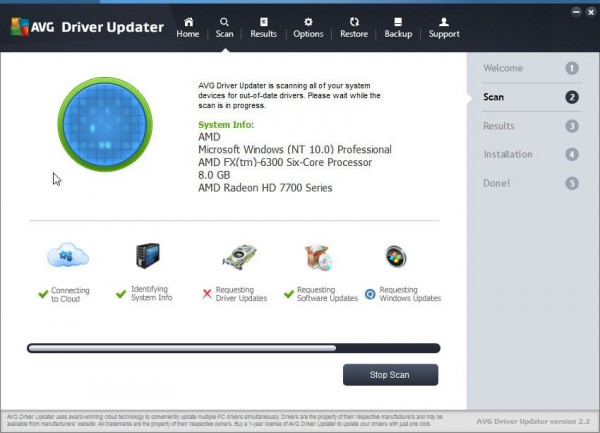This screenshot has width=600, height=433.
Task: Close the AVG Driver Updater window
Action: coord(591,12)
